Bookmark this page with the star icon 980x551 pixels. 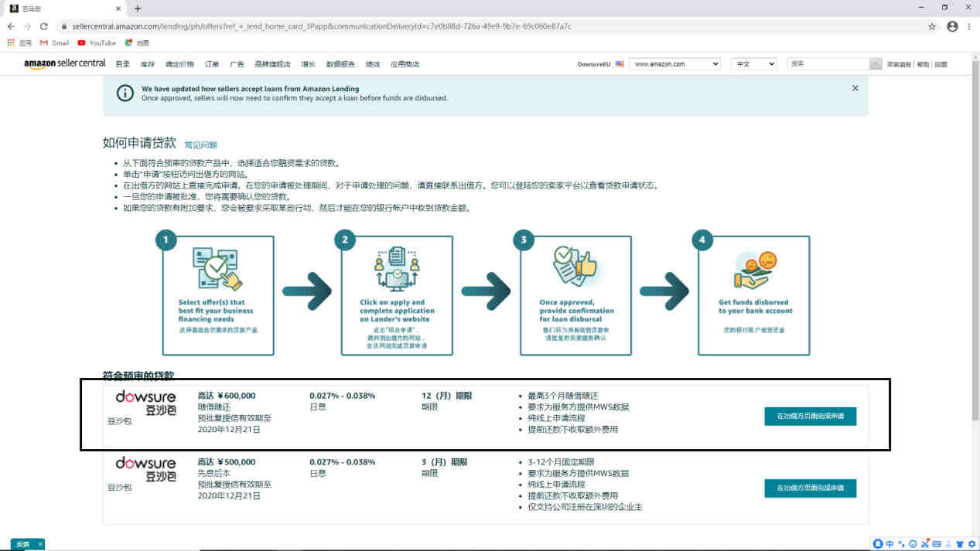932,26
